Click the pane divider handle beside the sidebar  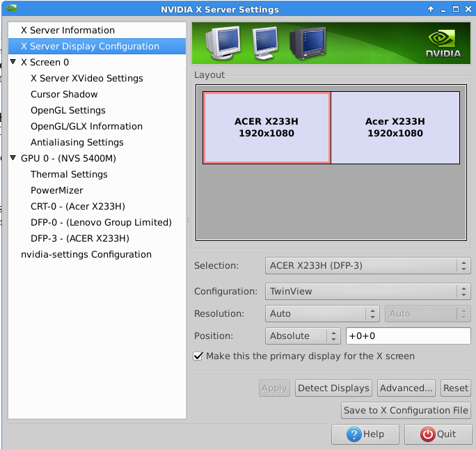coord(188,221)
